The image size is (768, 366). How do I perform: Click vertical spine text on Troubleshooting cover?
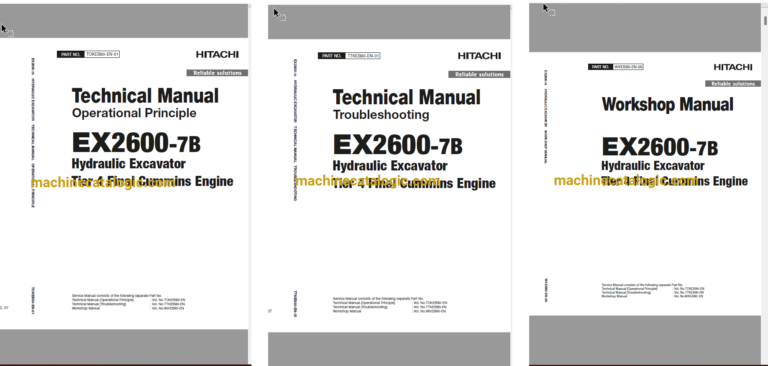coord(295,130)
